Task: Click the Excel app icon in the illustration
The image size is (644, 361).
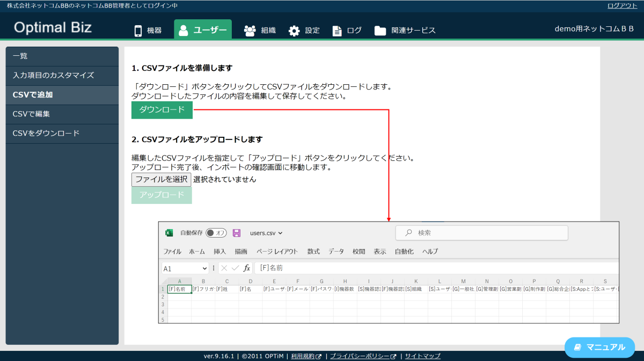Action: (x=169, y=233)
